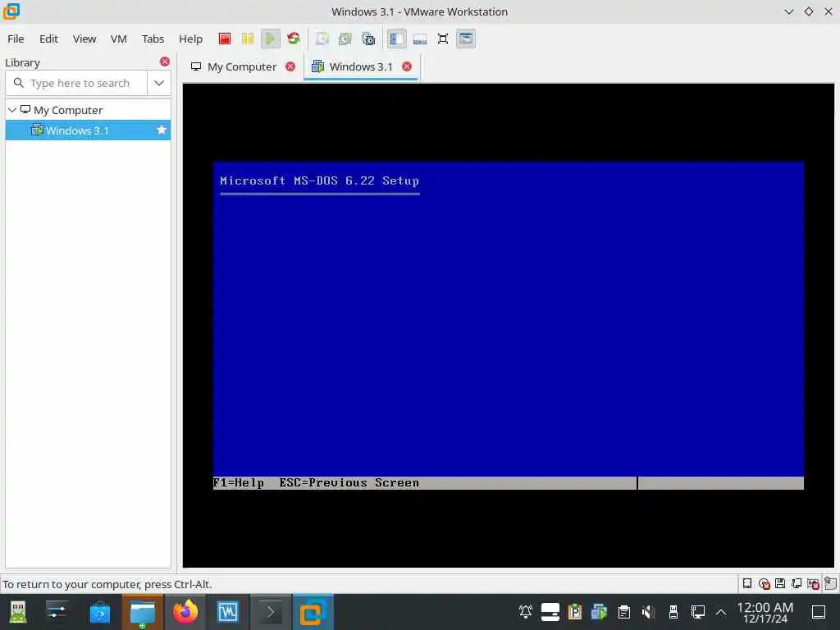Image resolution: width=840 pixels, height=630 pixels.
Task: Click the muted volume tray icon
Action: 649,611
